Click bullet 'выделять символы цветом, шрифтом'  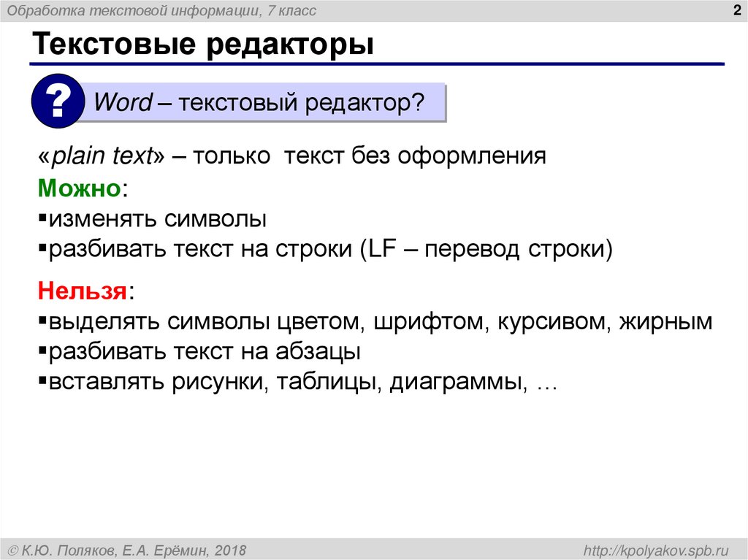point(375,322)
